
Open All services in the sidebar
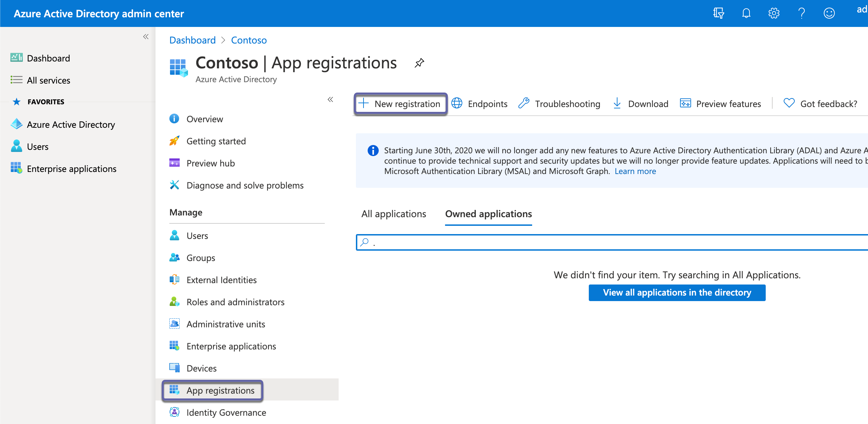pos(49,80)
